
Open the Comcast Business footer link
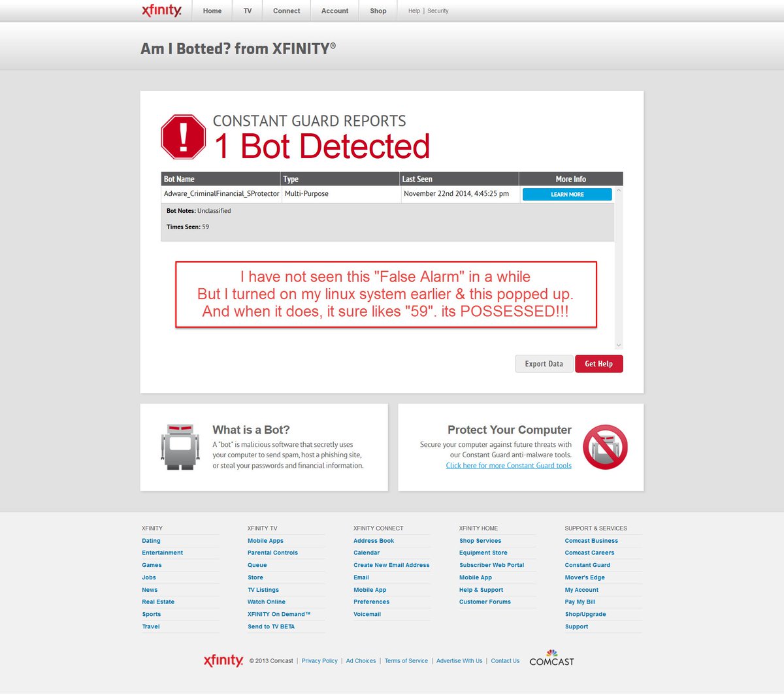591,541
